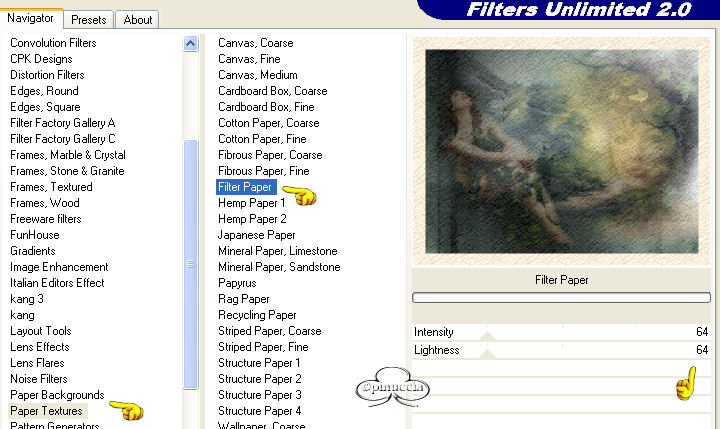This screenshot has width=720, height=429.
Task: Select Gradients category
Action: (x=33, y=251)
